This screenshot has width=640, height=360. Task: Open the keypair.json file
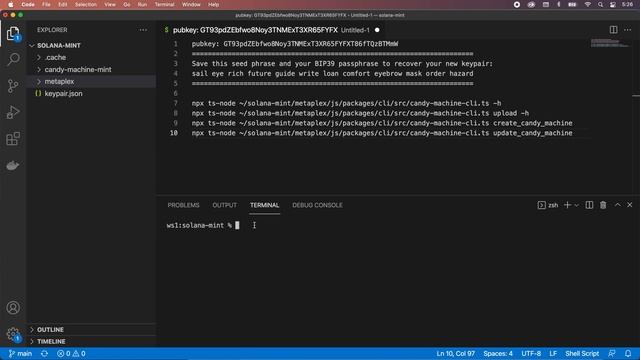[63, 93]
